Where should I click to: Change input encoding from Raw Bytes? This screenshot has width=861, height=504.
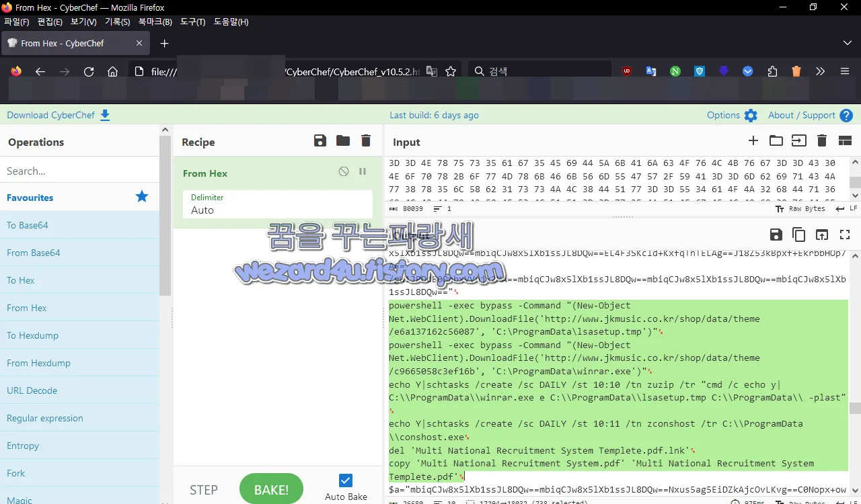pyautogui.click(x=800, y=209)
